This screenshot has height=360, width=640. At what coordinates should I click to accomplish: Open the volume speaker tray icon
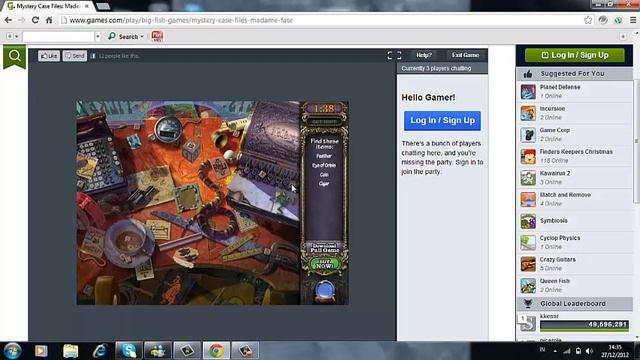(x=589, y=351)
